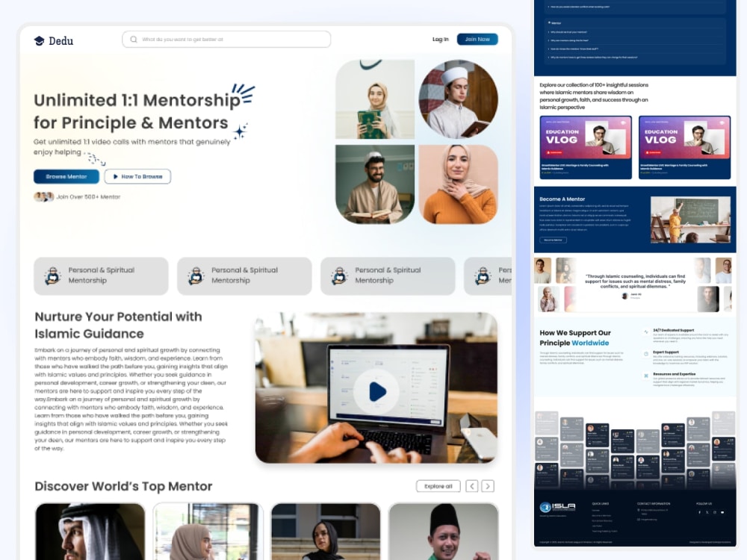
Task: Select the second Personal & Spiritual Mentorship card
Action: click(244, 276)
